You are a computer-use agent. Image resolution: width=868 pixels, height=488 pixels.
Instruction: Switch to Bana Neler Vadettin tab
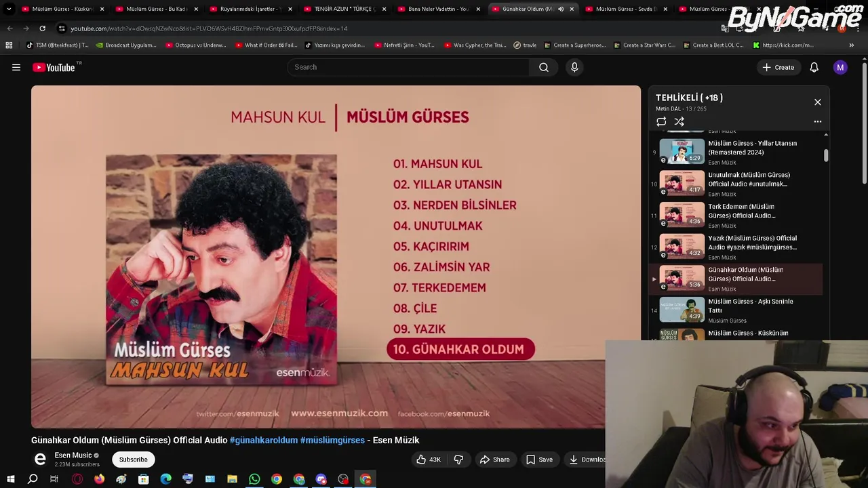[x=438, y=9]
